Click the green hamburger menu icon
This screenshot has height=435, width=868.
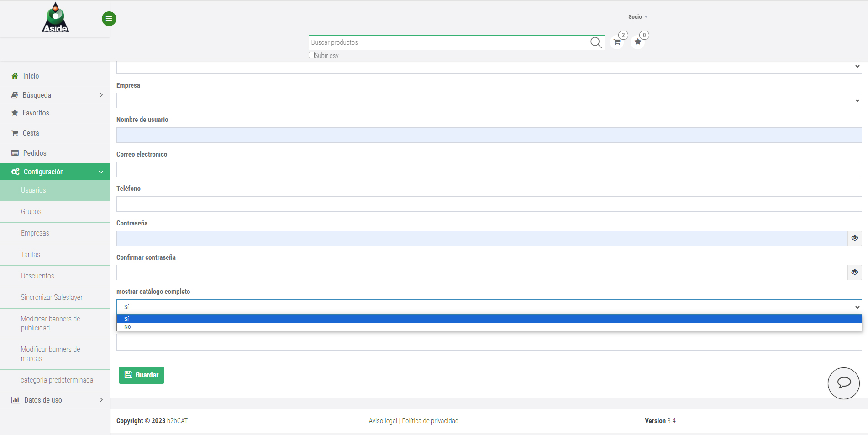pos(109,19)
